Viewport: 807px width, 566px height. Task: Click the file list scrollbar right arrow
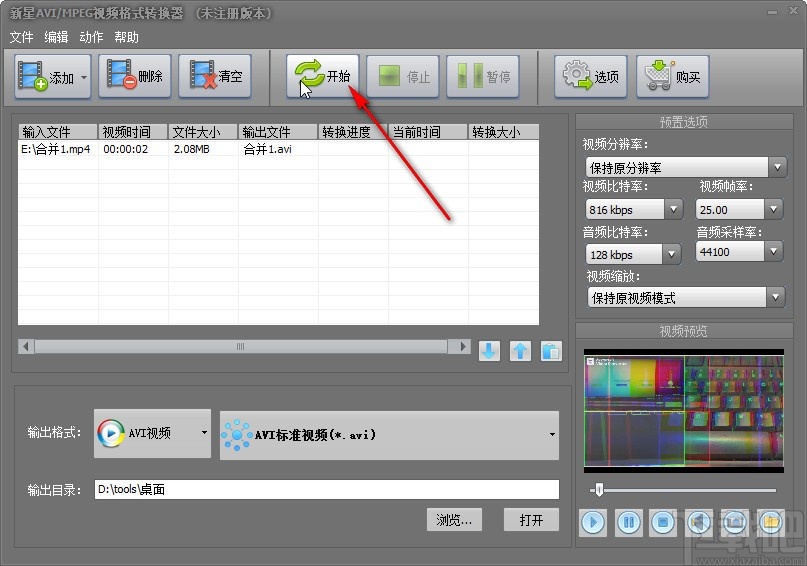click(x=463, y=346)
